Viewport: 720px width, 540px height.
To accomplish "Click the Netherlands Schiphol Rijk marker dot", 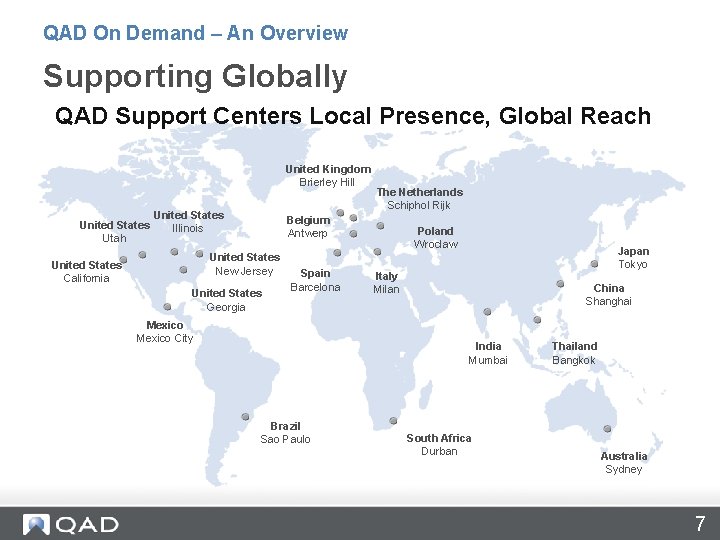I will (x=353, y=218).
